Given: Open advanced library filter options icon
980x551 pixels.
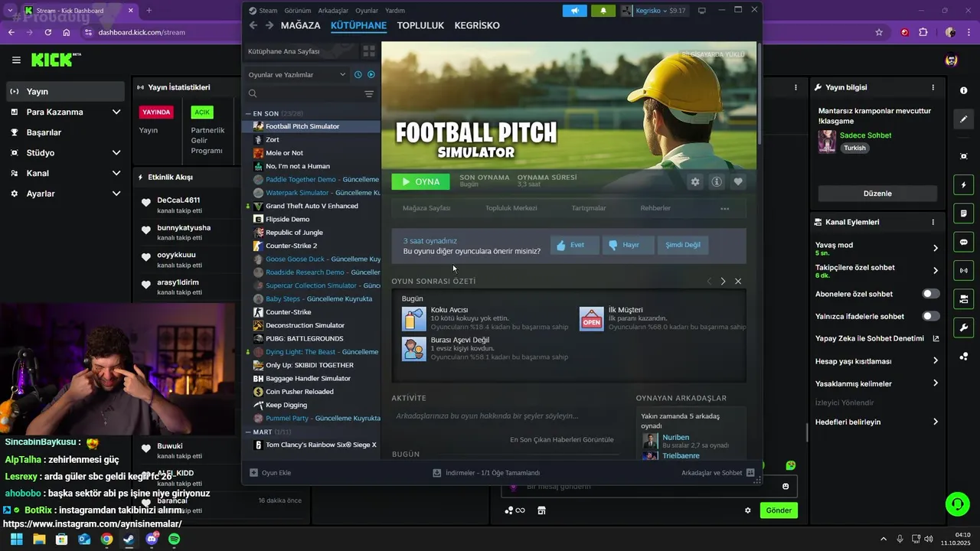Looking at the screenshot, I should (x=369, y=94).
